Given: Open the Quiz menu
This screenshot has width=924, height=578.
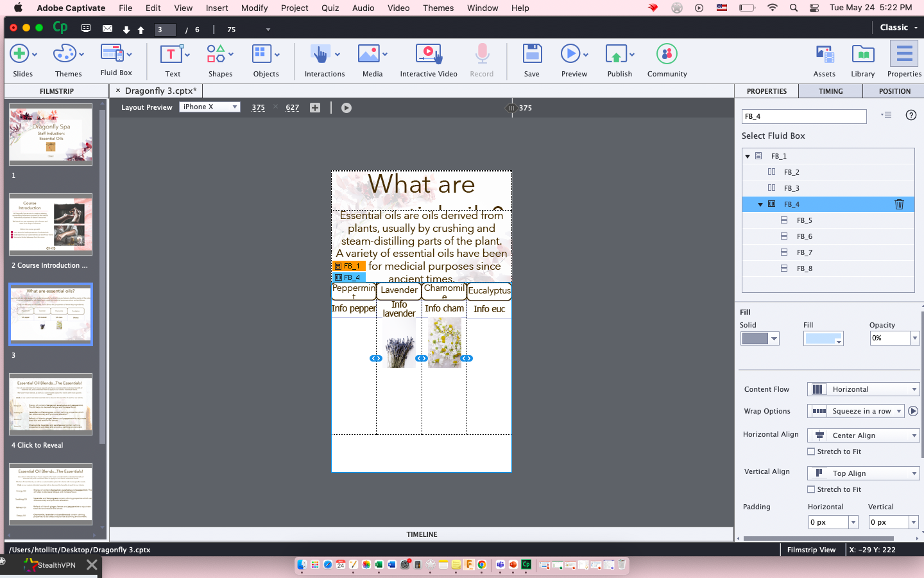Looking at the screenshot, I should pyautogui.click(x=330, y=8).
